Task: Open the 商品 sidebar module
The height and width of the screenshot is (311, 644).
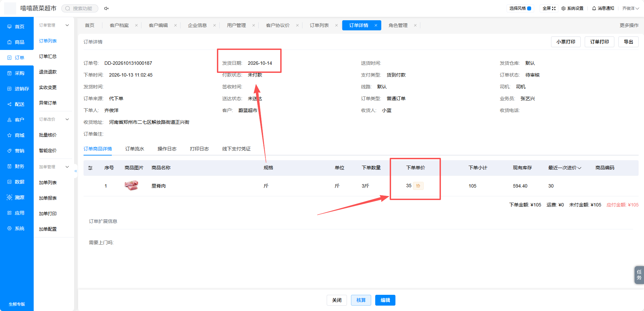Action: [17, 42]
